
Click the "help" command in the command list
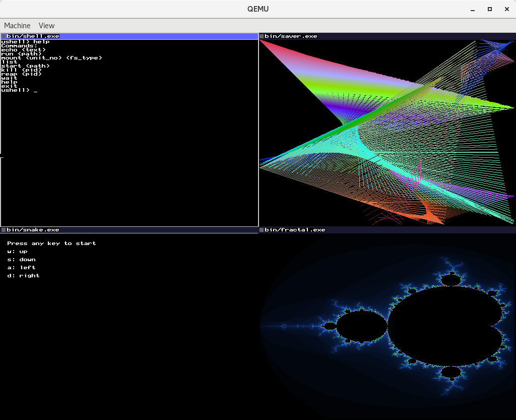tap(9, 82)
